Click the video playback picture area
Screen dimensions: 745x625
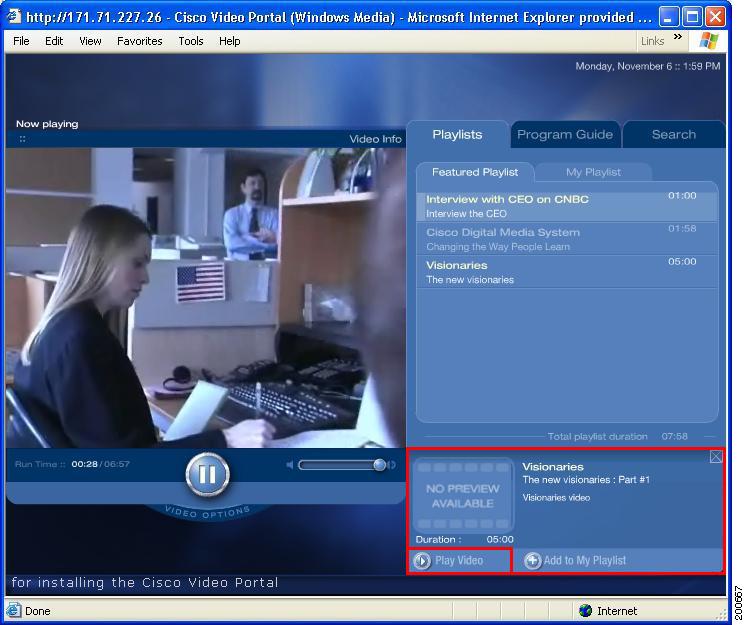pos(205,298)
